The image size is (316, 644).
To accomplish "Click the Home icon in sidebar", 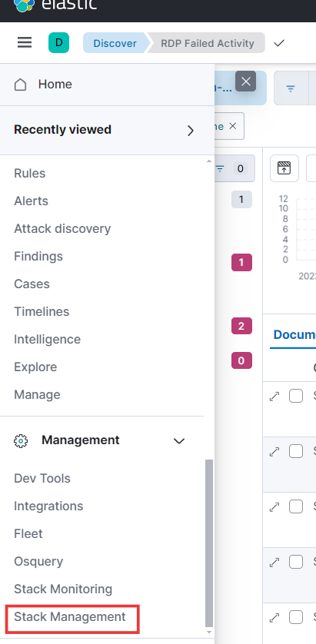I will click(x=20, y=85).
